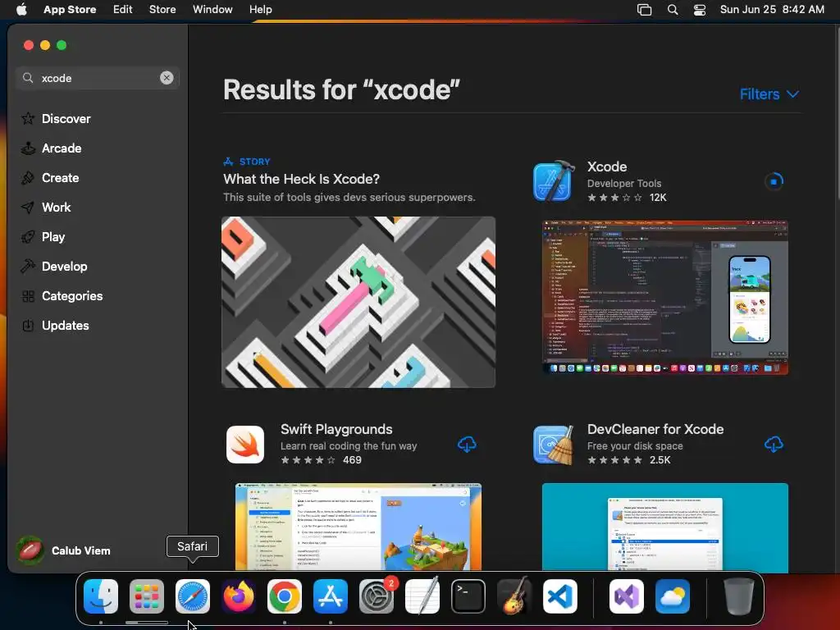Open the story hammer artwork thumbnail
This screenshot has width=840, height=630.
(358, 302)
